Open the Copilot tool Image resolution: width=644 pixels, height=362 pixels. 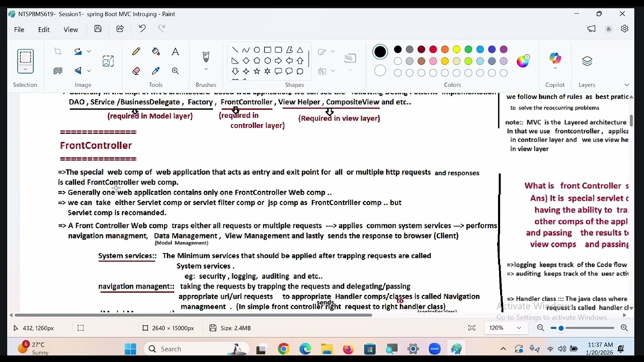(x=554, y=59)
